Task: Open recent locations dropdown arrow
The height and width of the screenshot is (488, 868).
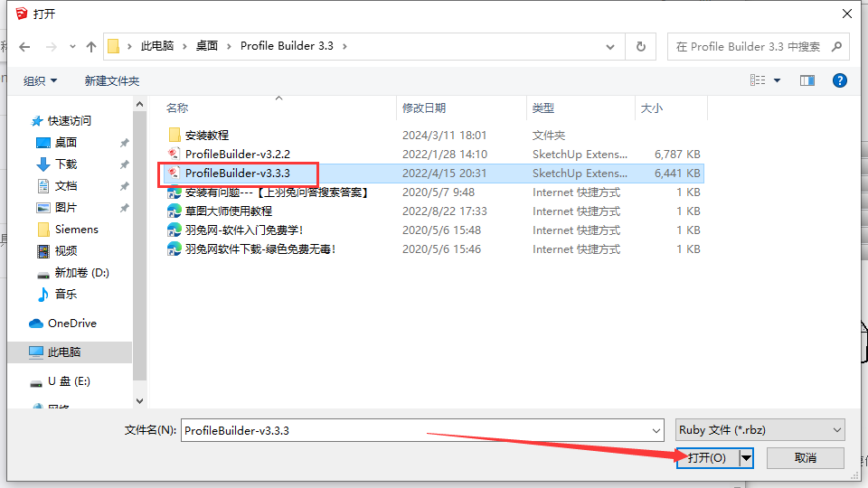Action: point(72,47)
